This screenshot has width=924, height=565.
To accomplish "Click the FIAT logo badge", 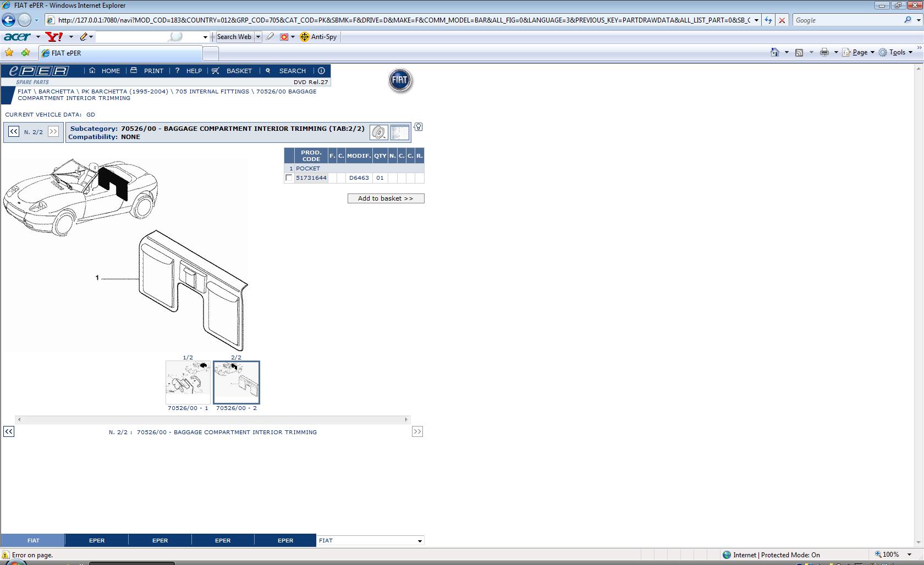I will tap(400, 80).
